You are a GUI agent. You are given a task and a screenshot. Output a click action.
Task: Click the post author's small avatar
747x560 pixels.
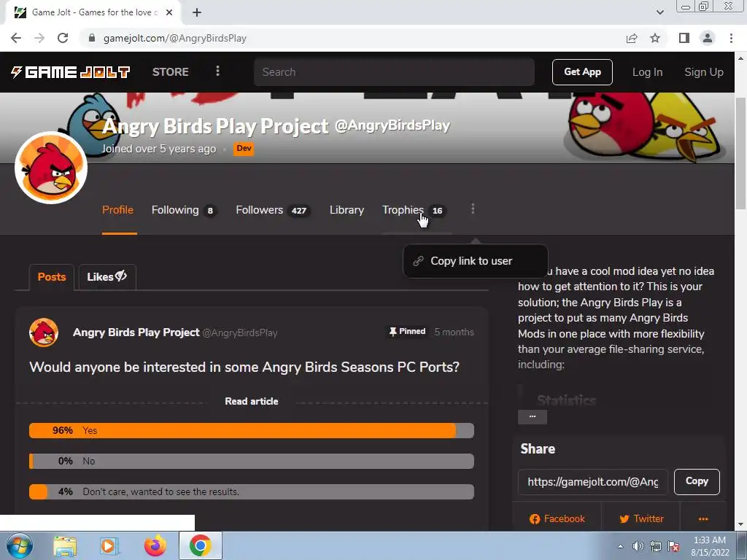pos(44,332)
